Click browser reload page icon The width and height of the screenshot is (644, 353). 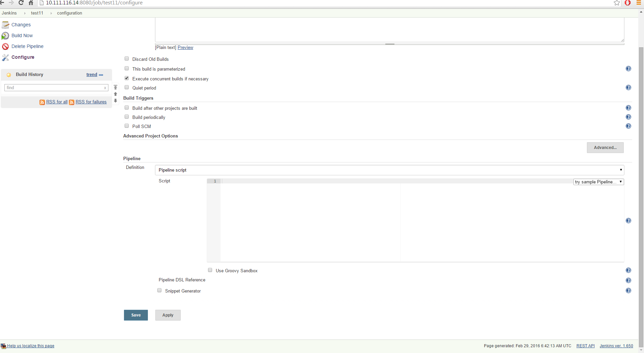pos(21,3)
